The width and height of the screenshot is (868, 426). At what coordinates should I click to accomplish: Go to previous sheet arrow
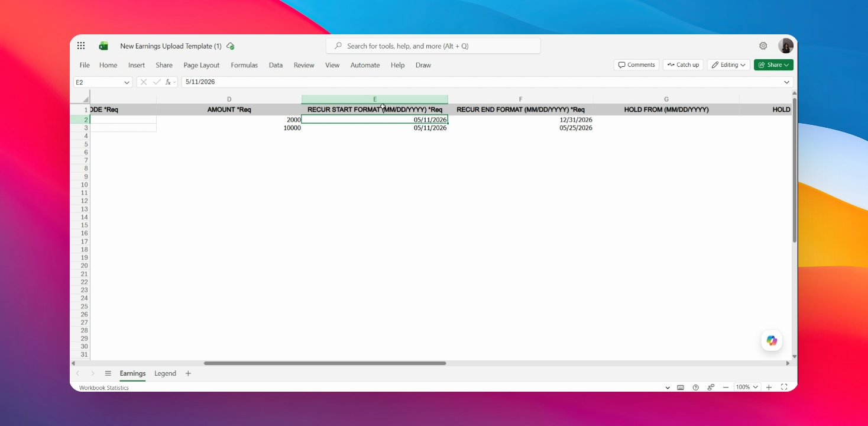pyautogui.click(x=77, y=373)
